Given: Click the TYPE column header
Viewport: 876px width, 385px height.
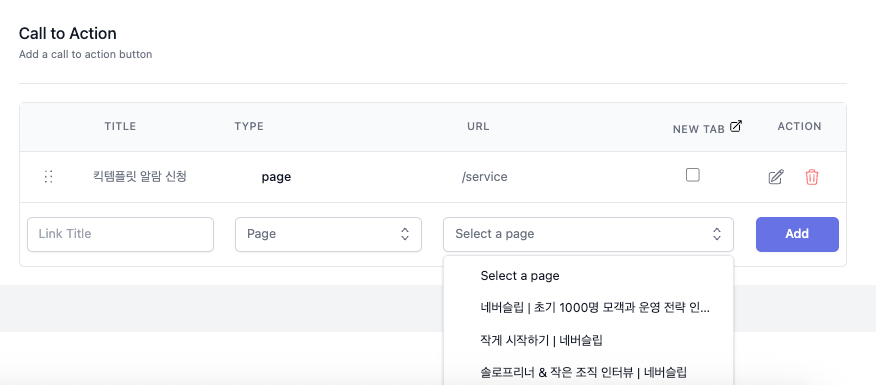Looking at the screenshot, I should (x=249, y=126).
